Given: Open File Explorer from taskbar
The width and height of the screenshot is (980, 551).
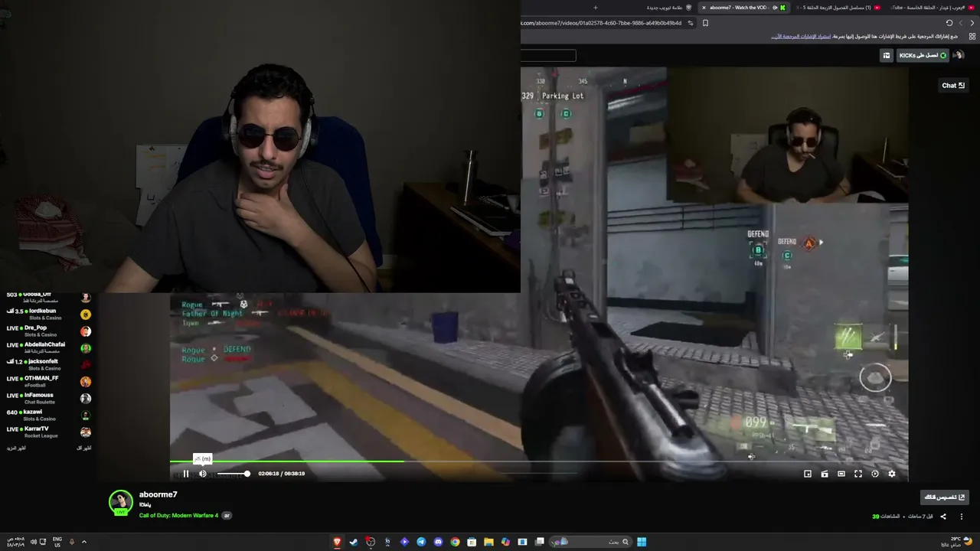Looking at the screenshot, I should pyautogui.click(x=488, y=542).
